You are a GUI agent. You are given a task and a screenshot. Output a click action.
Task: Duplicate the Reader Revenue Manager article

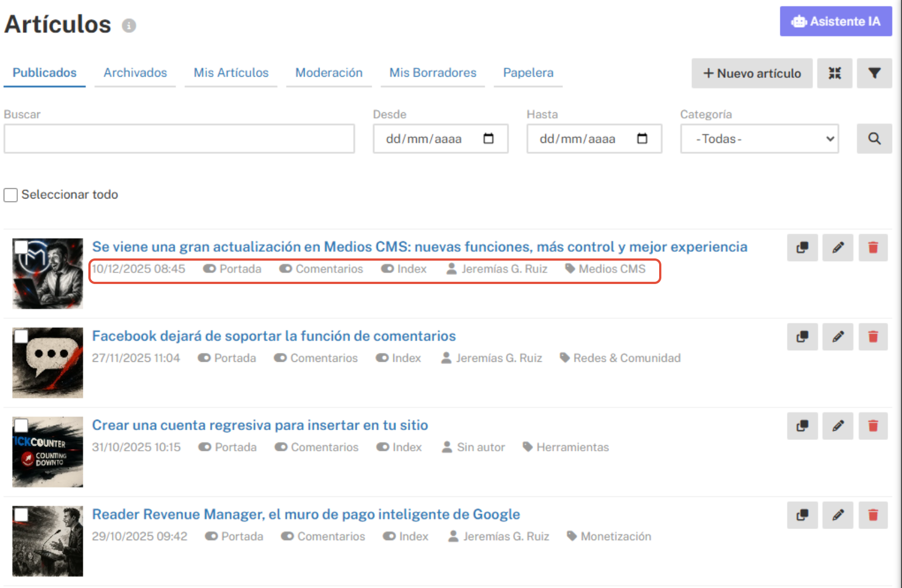click(x=802, y=515)
